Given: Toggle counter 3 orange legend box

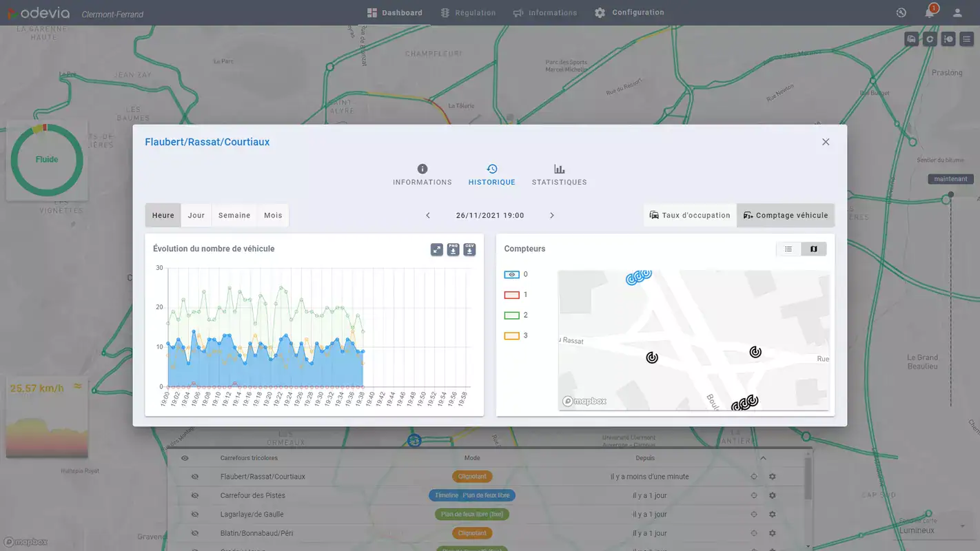Looking at the screenshot, I should [x=511, y=336].
